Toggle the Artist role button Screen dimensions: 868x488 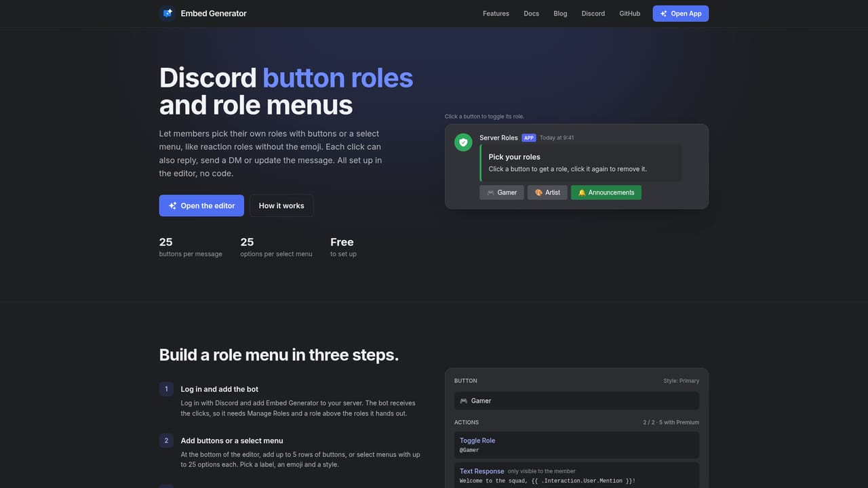[x=547, y=192]
